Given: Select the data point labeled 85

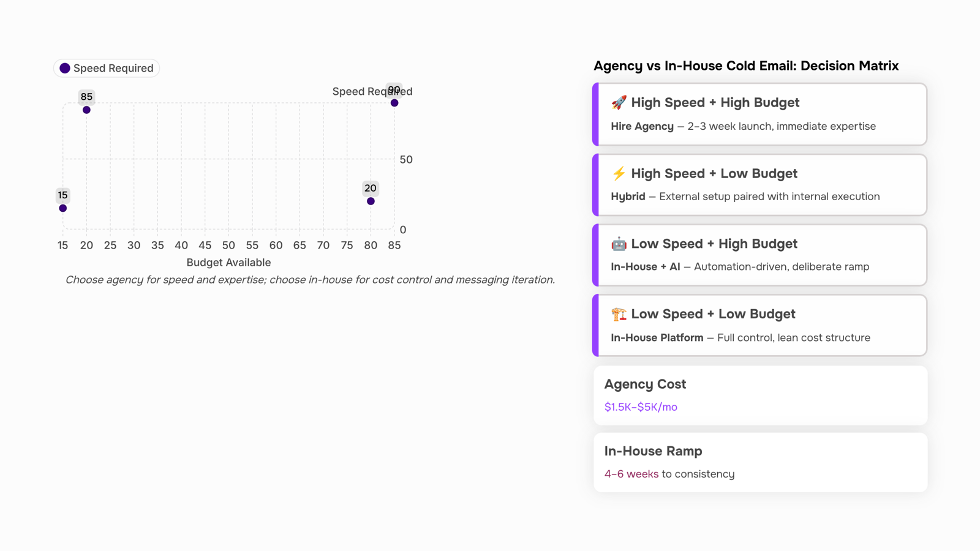Looking at the screenshot, I should 86,110.
